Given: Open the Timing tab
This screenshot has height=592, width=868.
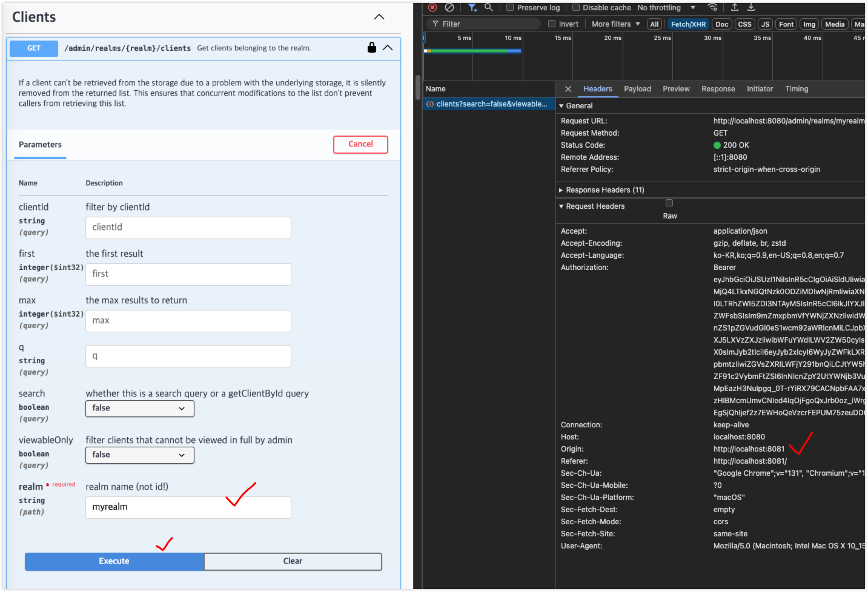Looking at the screenshot, I should tap(797, 89).
